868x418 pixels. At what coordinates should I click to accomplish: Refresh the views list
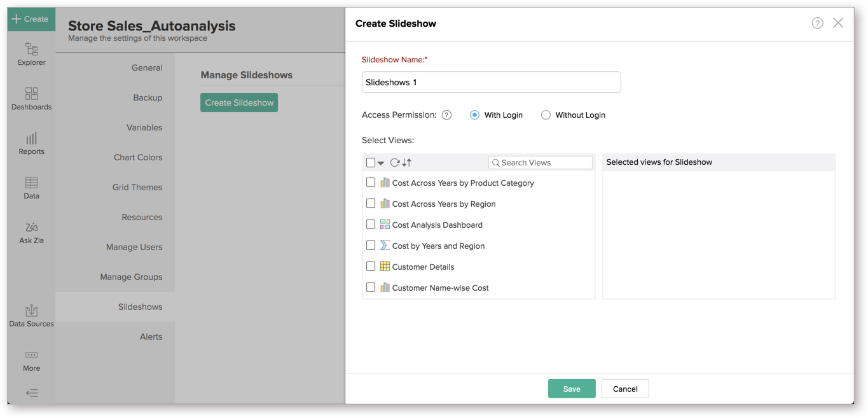point(394,163)
